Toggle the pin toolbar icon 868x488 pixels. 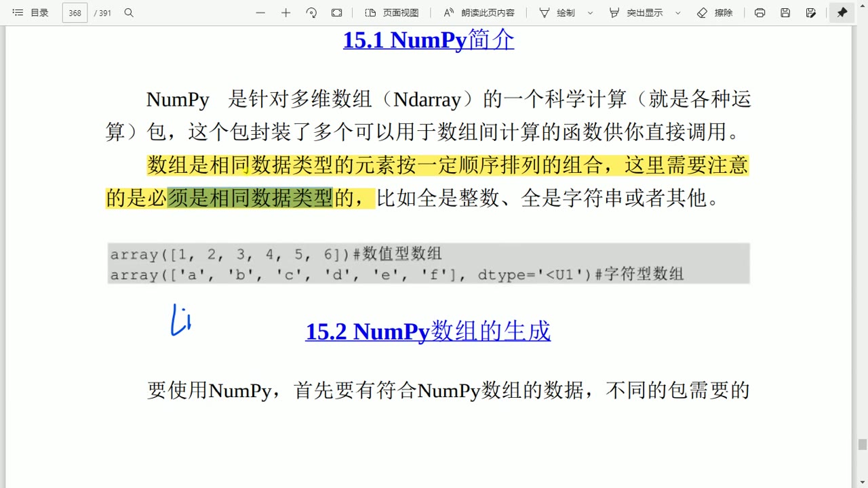coord(842,13)
